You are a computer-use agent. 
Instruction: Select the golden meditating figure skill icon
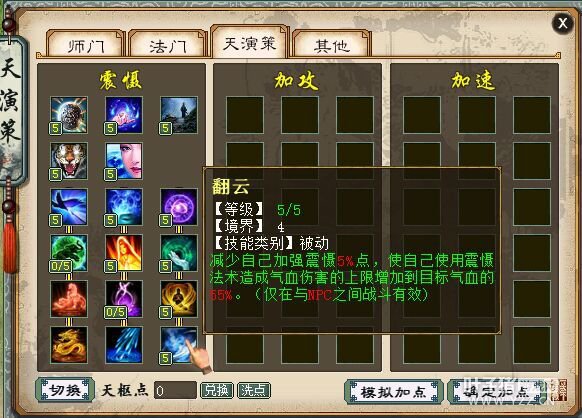(179, 299)
